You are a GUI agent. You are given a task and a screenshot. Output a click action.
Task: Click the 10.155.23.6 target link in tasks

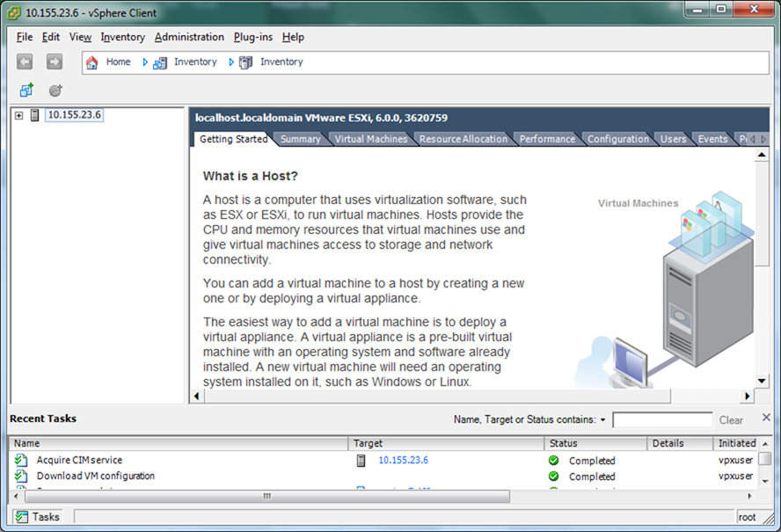(403, 460)
